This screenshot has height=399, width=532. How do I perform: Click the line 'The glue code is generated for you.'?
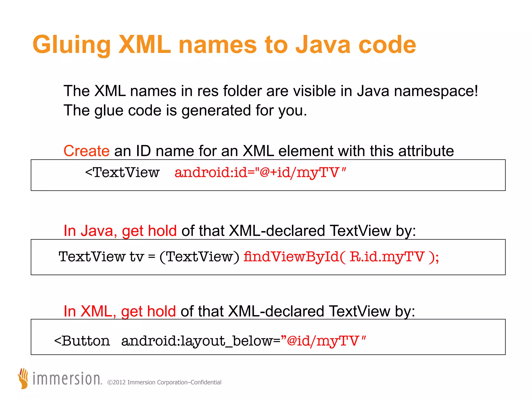(x=185, y=111)
